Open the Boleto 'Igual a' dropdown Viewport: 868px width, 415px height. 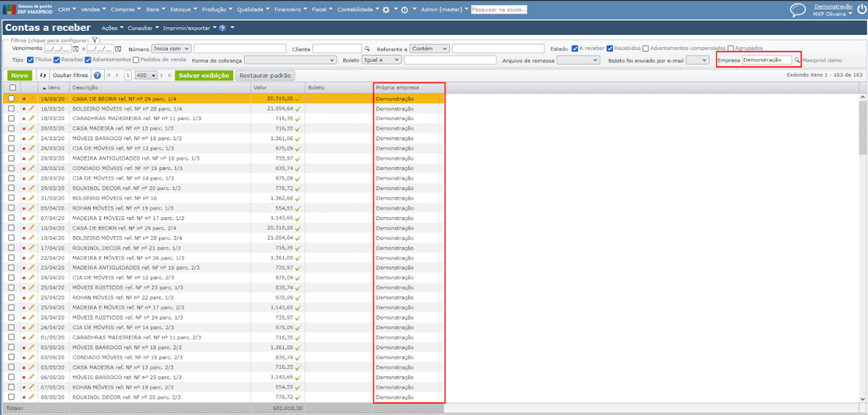click(x=382, y=60)
